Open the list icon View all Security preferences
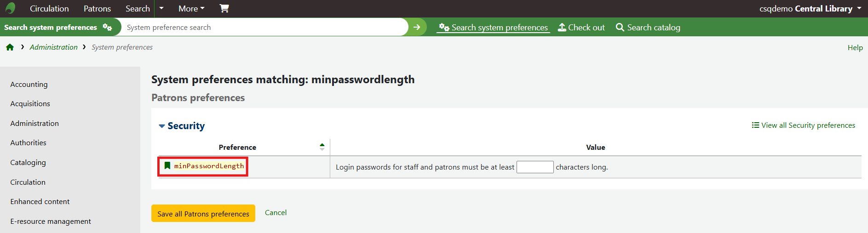The height and width of the screenshot is (233, 868). 804,125
